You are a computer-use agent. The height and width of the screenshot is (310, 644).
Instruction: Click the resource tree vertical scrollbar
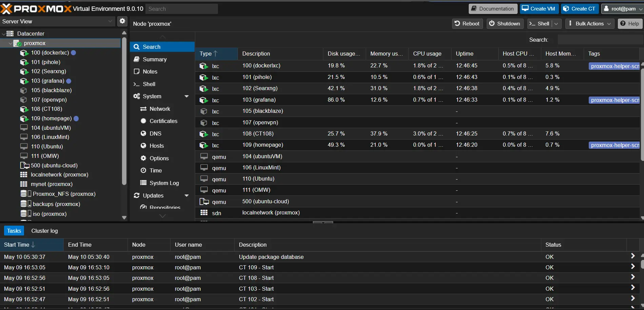coord(124,112)
